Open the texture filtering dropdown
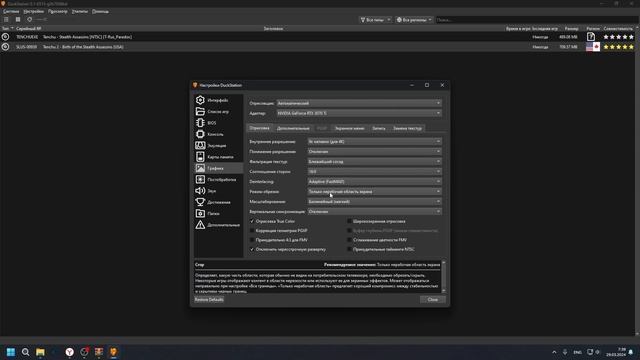Screen dimensions: 640x360 tap(374, 162)
